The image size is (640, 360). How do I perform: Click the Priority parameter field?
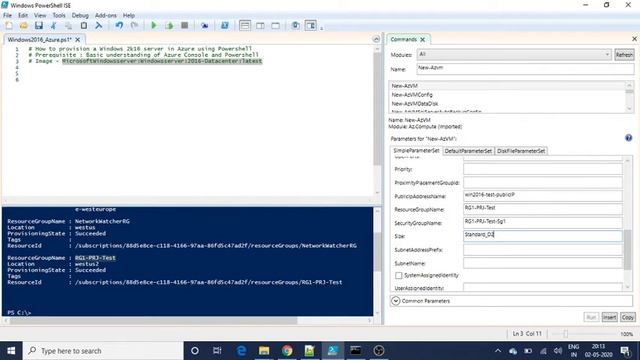[x=543, y=169]
